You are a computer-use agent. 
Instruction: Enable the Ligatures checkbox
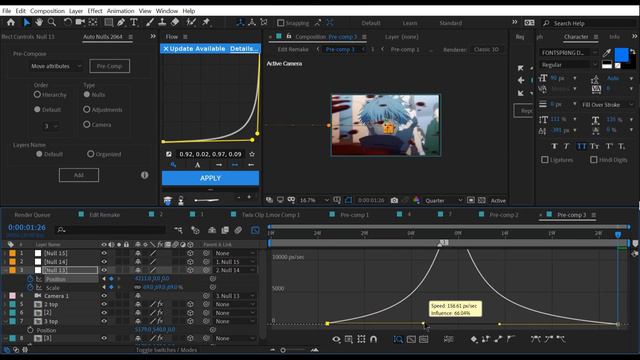coord(544,160)
